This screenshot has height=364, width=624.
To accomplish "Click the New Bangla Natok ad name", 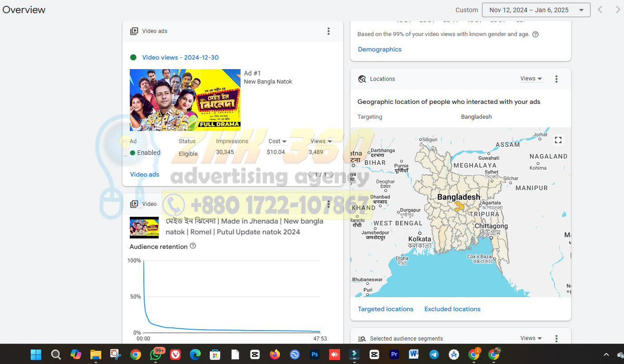I will point(268,82).
